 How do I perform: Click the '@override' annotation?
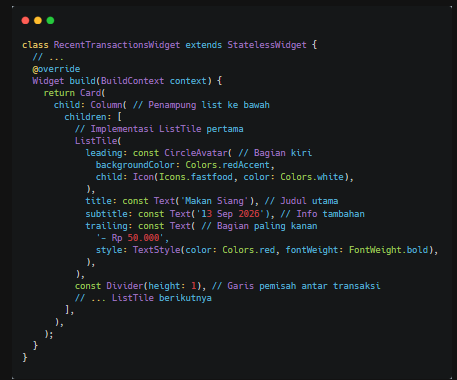point(56,69)
